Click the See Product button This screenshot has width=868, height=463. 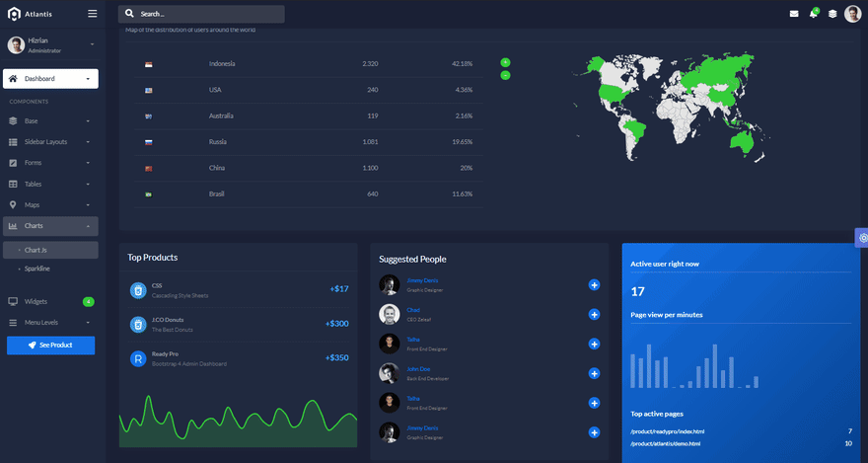51,346
